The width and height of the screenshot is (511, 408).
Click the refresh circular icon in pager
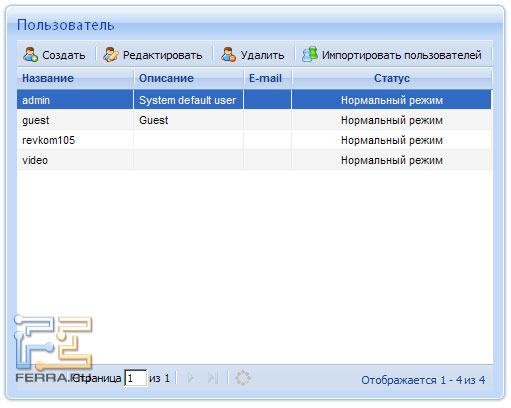(243, 378)
